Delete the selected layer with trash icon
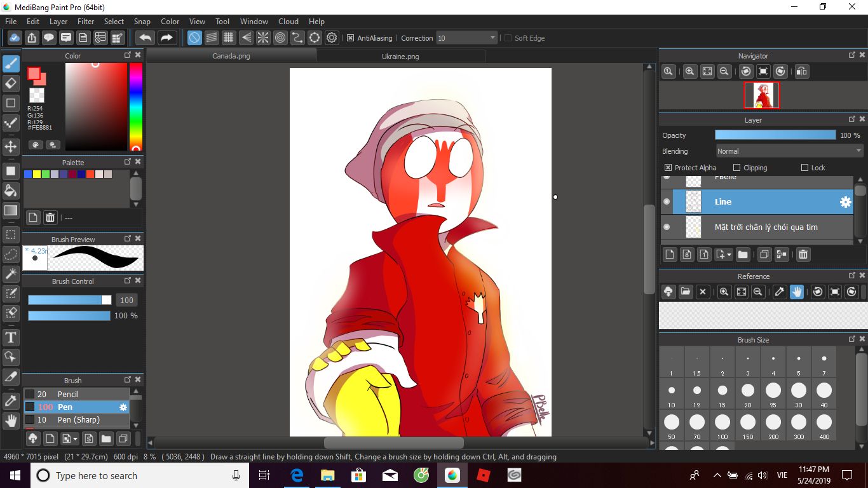The image size is (868, 488). point(803,254)
